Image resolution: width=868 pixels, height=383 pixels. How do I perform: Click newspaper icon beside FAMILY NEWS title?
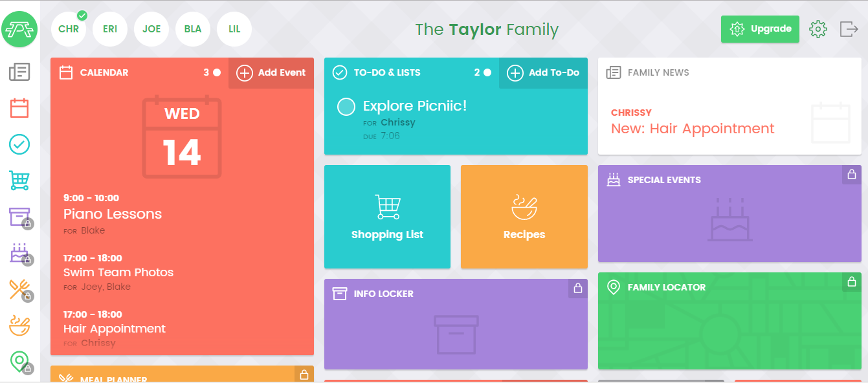(x=614, y=72)
